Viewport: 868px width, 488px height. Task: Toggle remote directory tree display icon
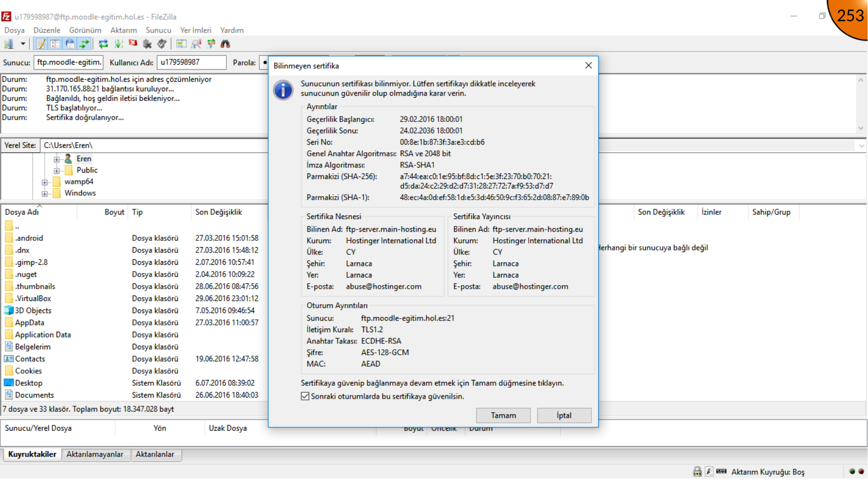[70, 44]
